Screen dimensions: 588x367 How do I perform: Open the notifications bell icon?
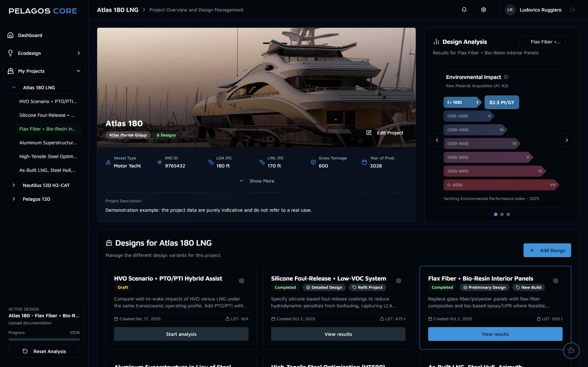pyautogui.click(x=464, y=9)
